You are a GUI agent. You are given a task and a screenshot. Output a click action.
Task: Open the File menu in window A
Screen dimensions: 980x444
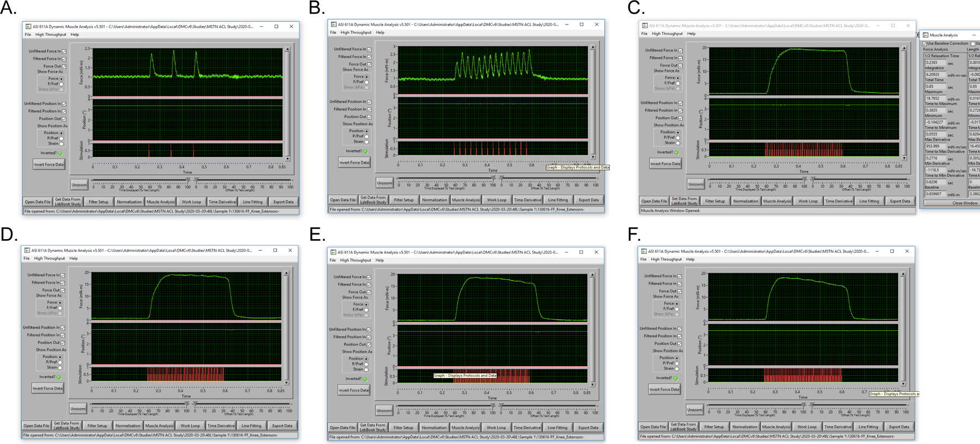tap(28, 34)
